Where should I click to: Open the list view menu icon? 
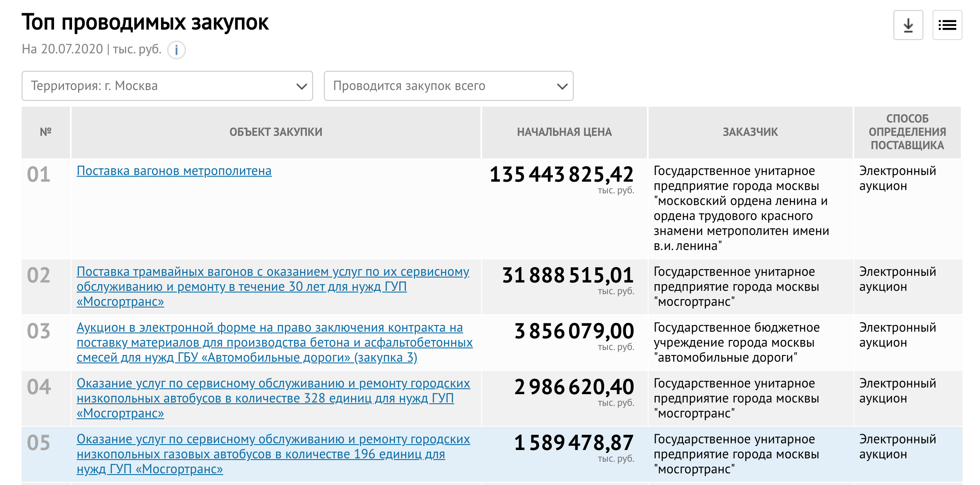(947, 25)
